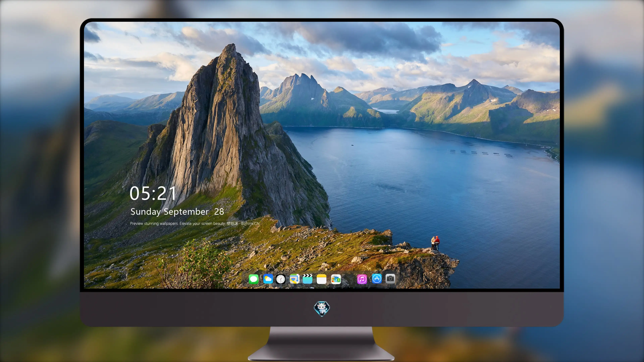Launch the gray Camera app from the dock
Viewport: 644px width, 362px height.
pos(390,279)
